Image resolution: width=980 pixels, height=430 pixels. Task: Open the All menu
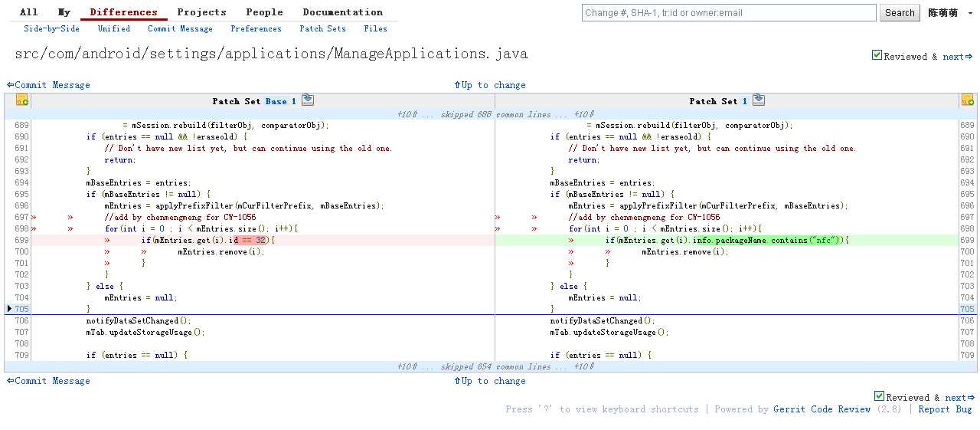(28, 12)
